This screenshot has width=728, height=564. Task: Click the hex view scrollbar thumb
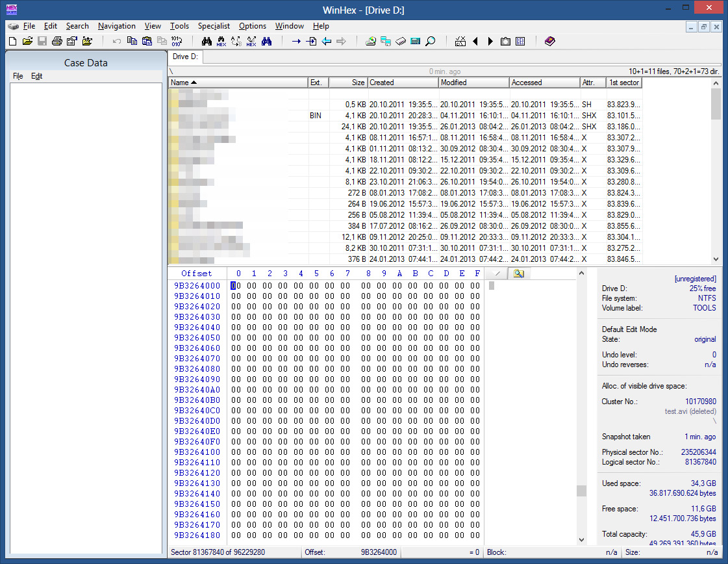pyautogui.click(x=581, y=491)
